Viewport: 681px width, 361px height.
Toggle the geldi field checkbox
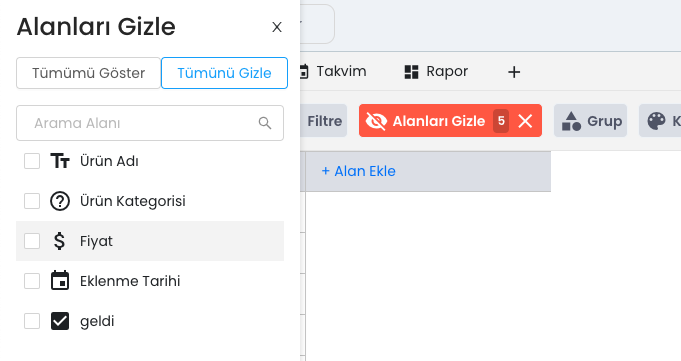[32, 321]
